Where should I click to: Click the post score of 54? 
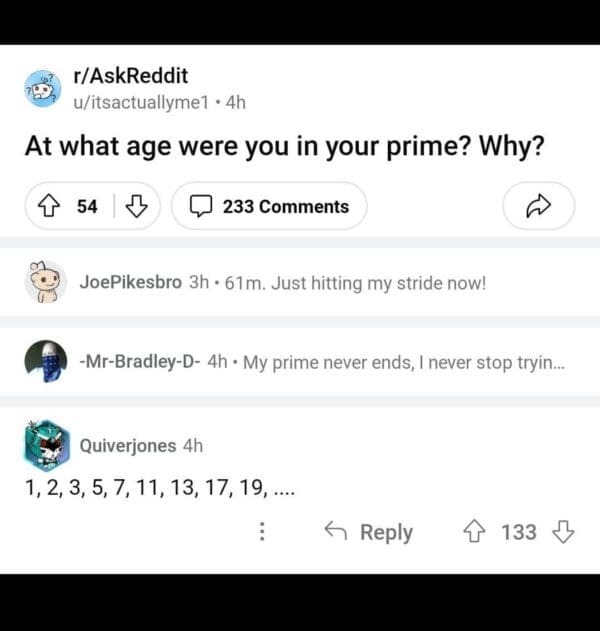[x=87, y=206]
